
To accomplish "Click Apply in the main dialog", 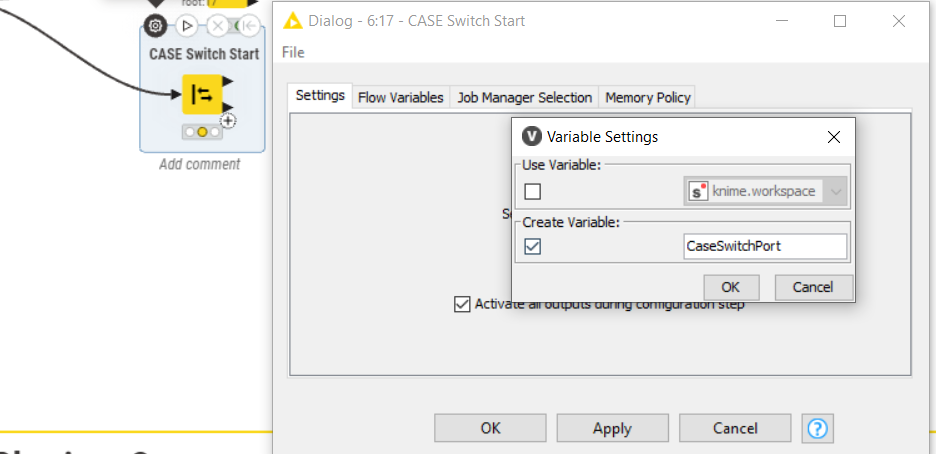I will pyautogui.click(x=612, y=428).
